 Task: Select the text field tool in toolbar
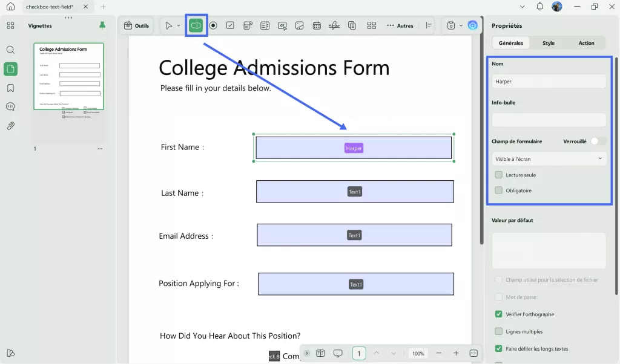click(x=196, y=25)
